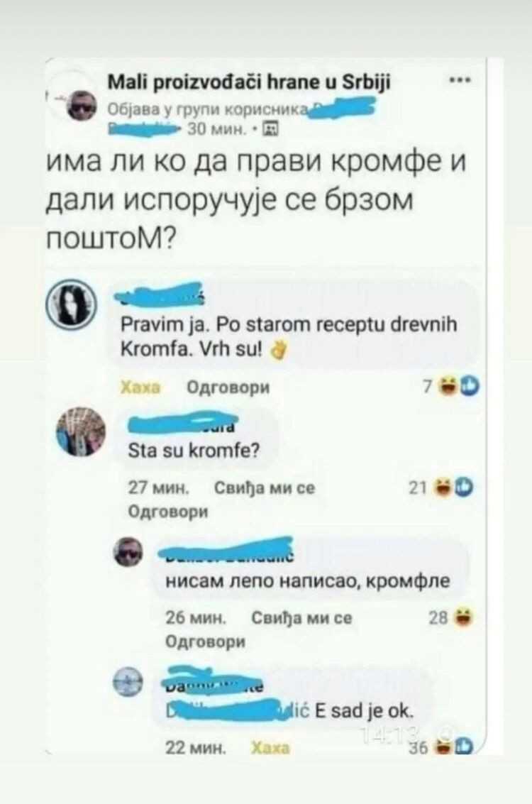The width and height of the screenshot is (532, 804).
Task: Toggle Свиђа ми се on the Sta su kromfe comment
Action: click(264, 488)
